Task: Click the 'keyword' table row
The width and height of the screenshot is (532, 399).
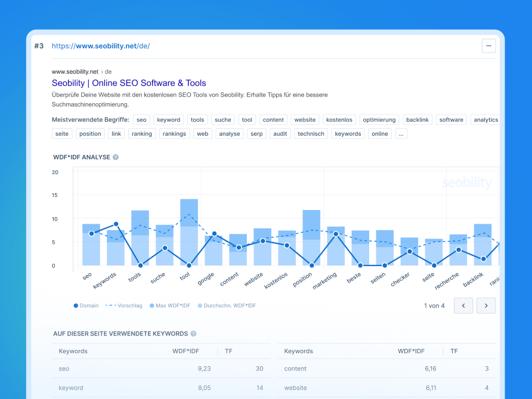Action: point(161,388)
